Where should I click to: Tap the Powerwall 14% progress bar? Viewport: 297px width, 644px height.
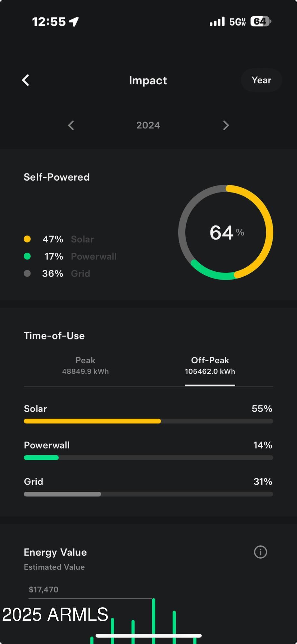tap(148, 458)
